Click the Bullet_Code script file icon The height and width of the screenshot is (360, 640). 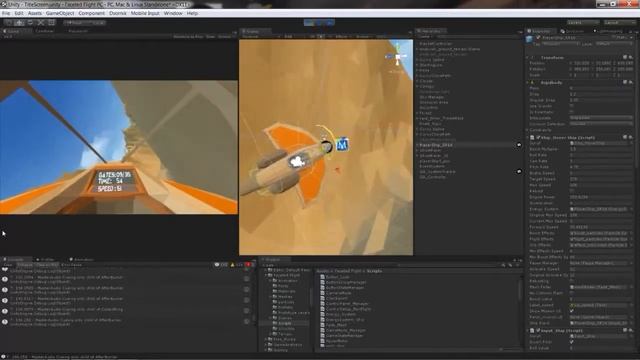322,277
